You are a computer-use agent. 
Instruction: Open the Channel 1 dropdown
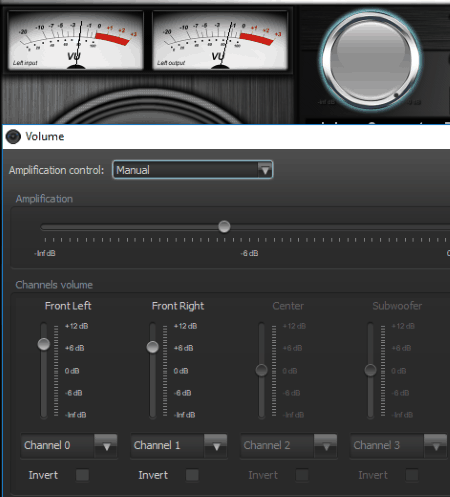(179, 446)
